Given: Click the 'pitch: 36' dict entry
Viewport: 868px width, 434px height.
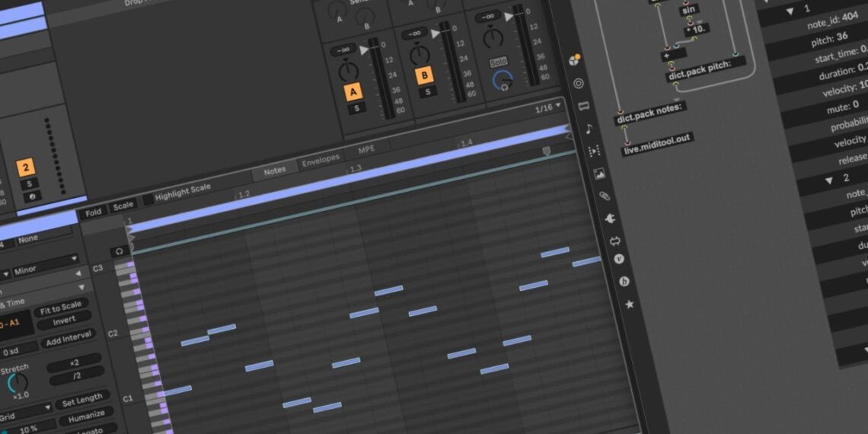Looking at the screenshot, I should 830,40.
